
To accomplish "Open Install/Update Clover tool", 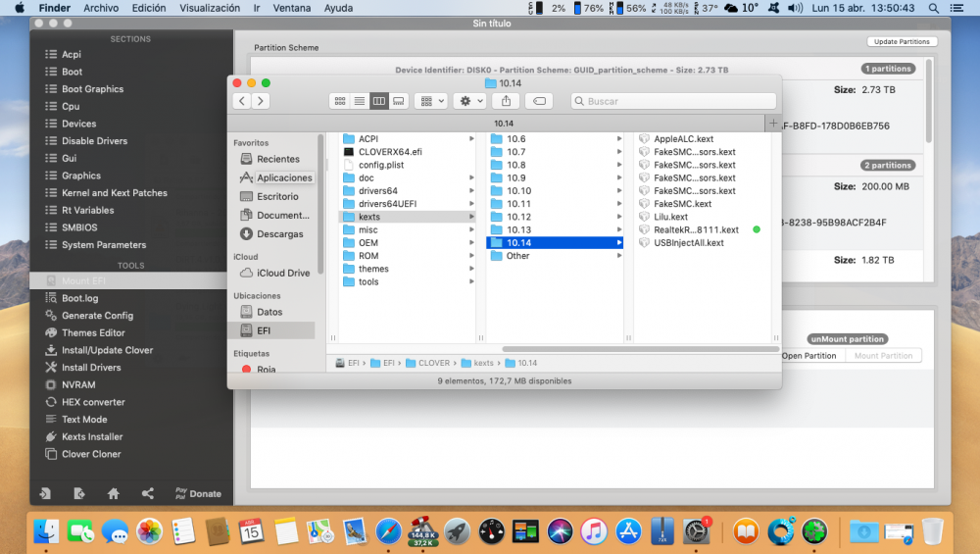I will point(108,350).
